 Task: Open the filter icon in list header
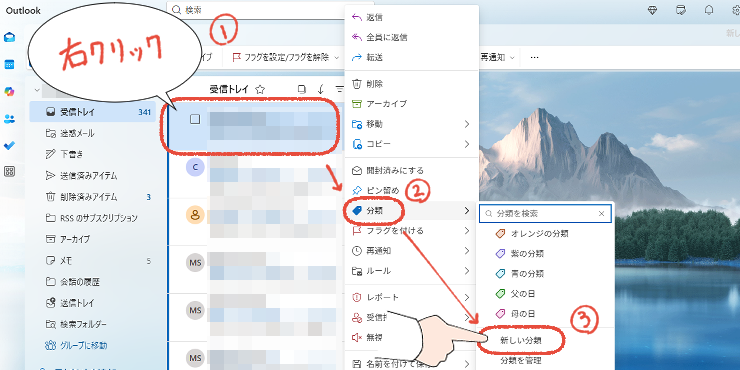click(340, 89)
